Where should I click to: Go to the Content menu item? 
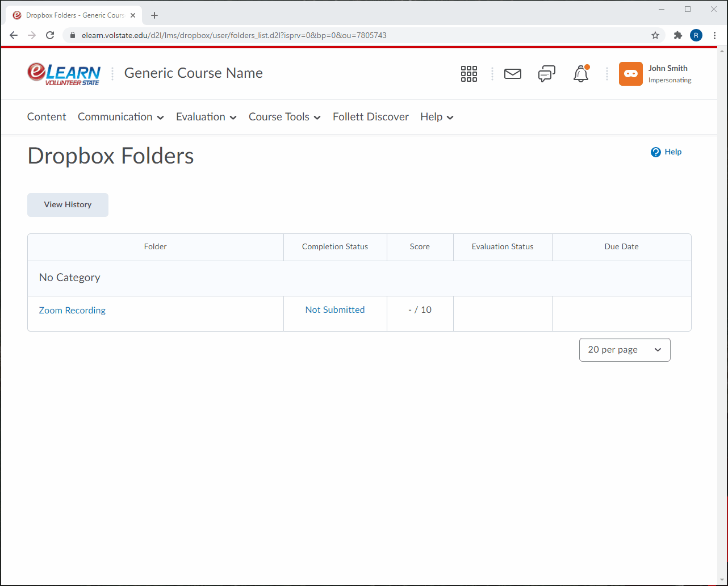[x=47, y=117]
